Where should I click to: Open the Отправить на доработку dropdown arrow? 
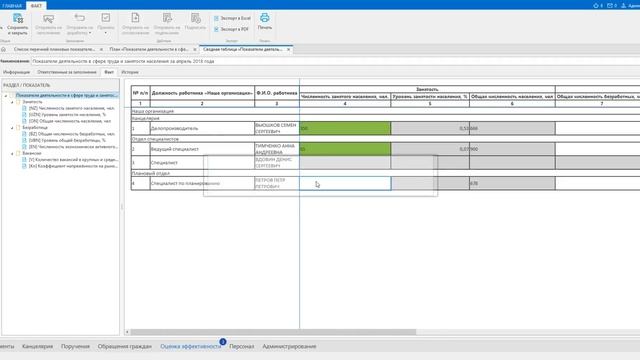point(90,33)
